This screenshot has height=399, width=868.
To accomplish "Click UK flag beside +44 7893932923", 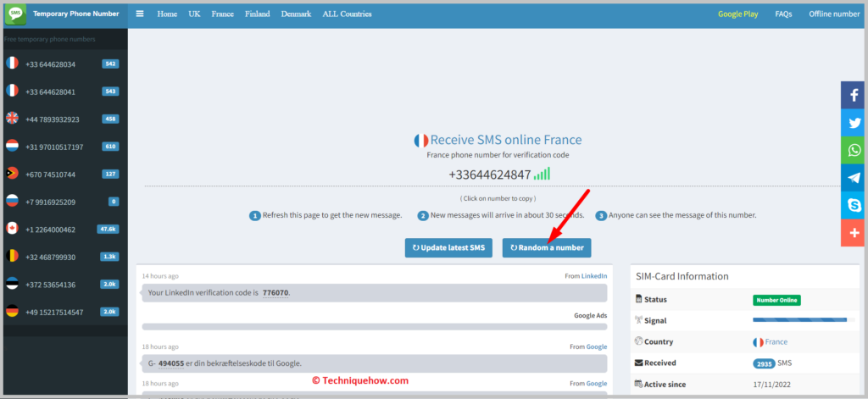I will click(x=12, y=119).
